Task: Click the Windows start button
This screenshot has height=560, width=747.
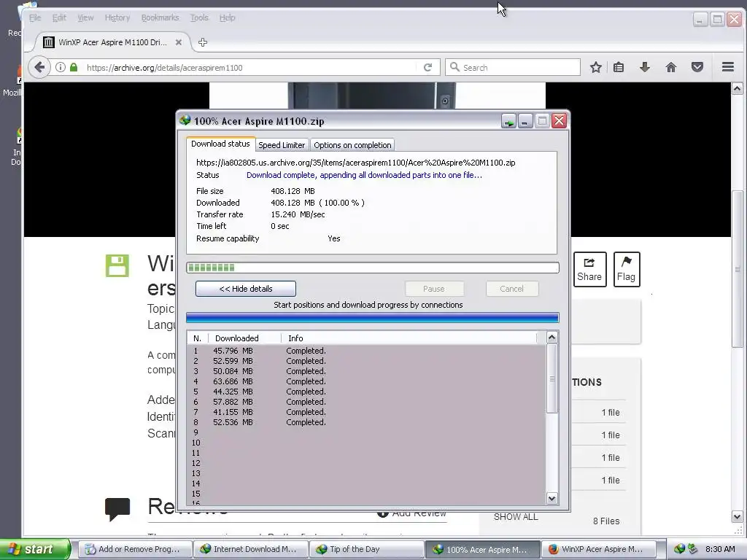Action: point(35,549)
